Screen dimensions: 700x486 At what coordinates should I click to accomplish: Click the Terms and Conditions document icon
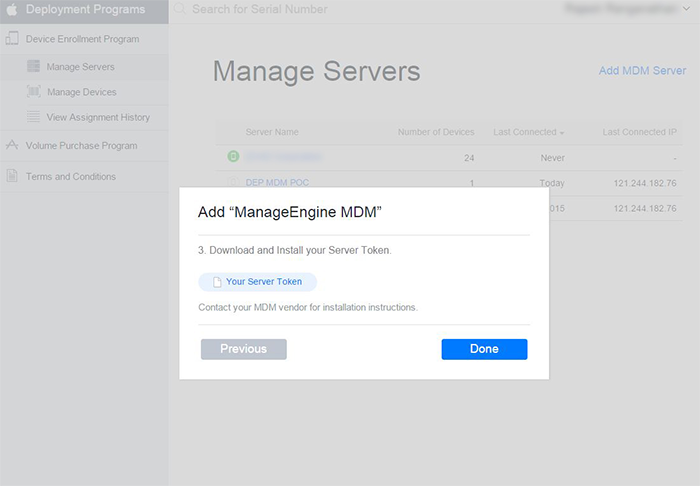[x=12, y=176]
